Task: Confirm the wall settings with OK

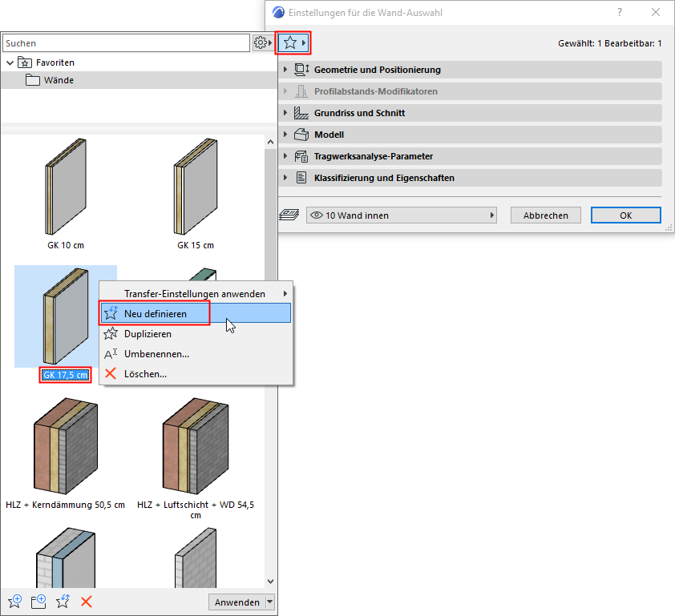Action: click(x=625, y=215)
